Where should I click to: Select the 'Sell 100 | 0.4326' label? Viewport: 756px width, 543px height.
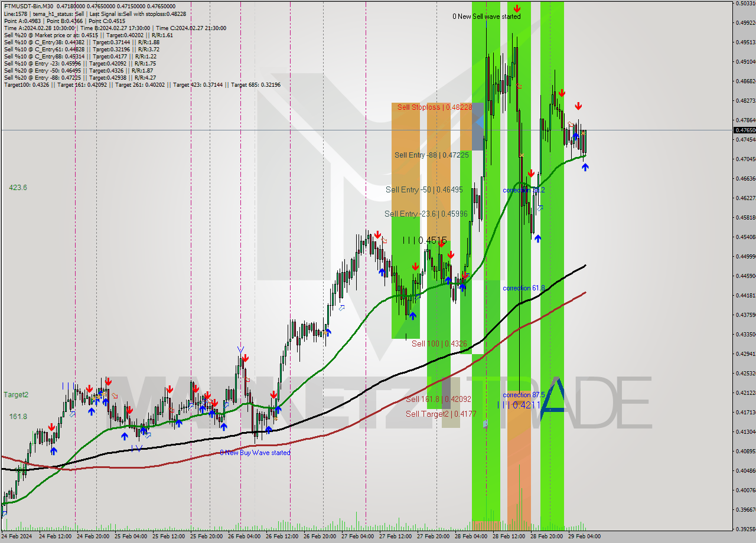[439, 344]
